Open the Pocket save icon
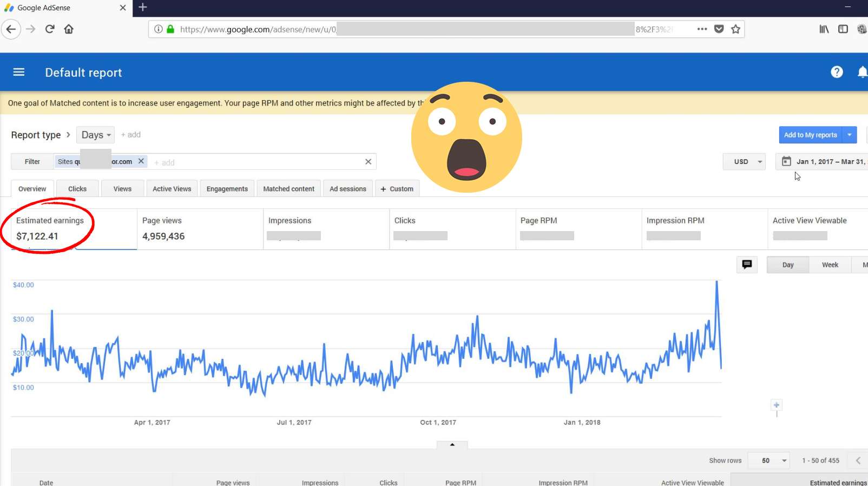Viewport: 868px width, 486px height. coord(719,29)
